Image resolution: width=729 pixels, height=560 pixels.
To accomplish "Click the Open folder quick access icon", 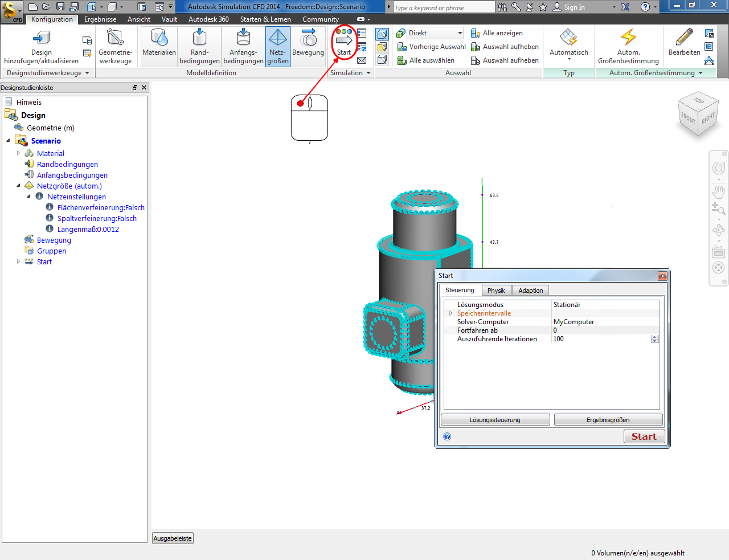I will (x=47, y=7).
